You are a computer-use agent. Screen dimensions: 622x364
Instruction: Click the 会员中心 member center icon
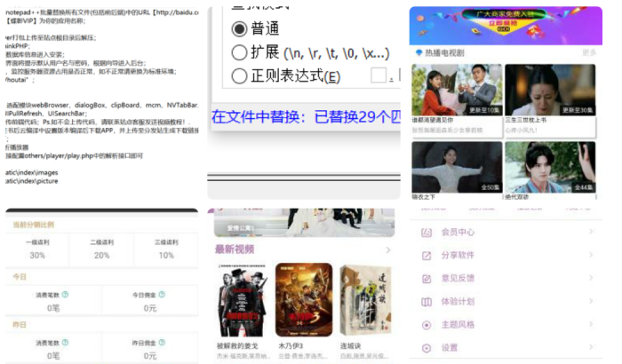pyautogui.click(x=427, y=233)
